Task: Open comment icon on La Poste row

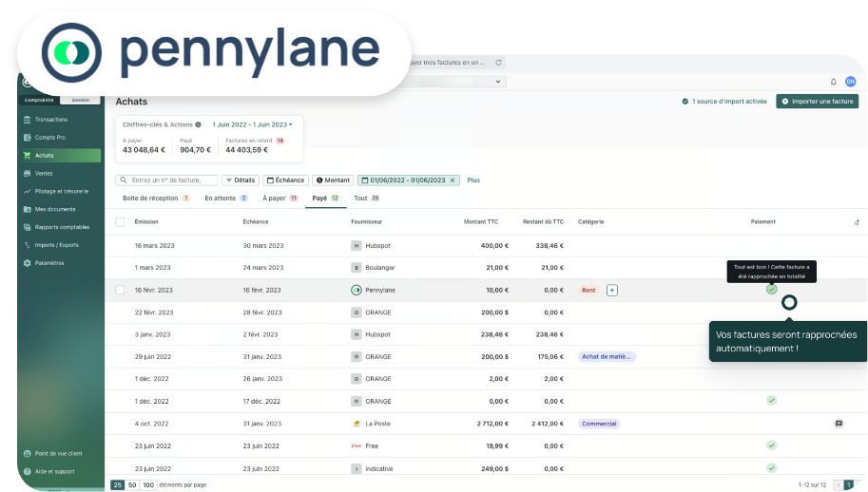Action: click(839, 424)
